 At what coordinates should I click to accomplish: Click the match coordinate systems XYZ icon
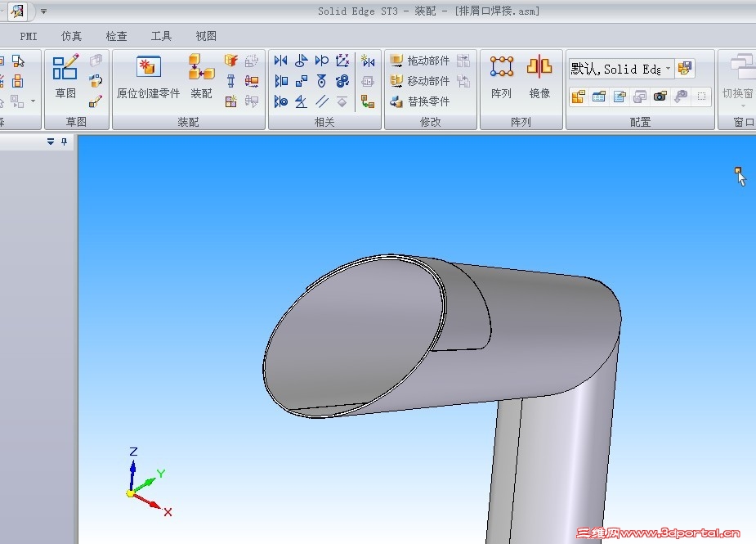[x=342, y=61]
